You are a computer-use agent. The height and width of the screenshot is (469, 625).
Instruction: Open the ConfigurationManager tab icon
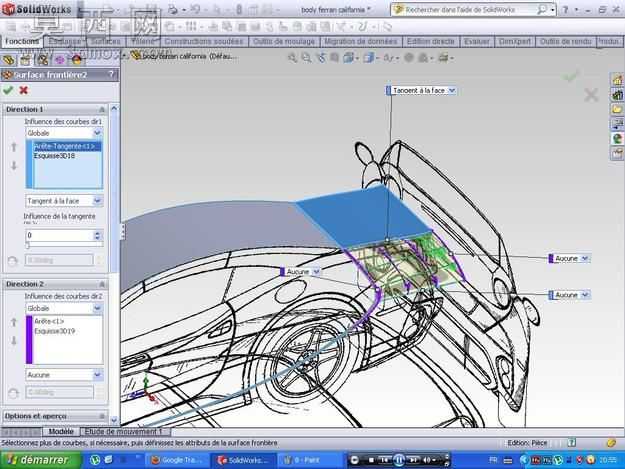[43, 60]
